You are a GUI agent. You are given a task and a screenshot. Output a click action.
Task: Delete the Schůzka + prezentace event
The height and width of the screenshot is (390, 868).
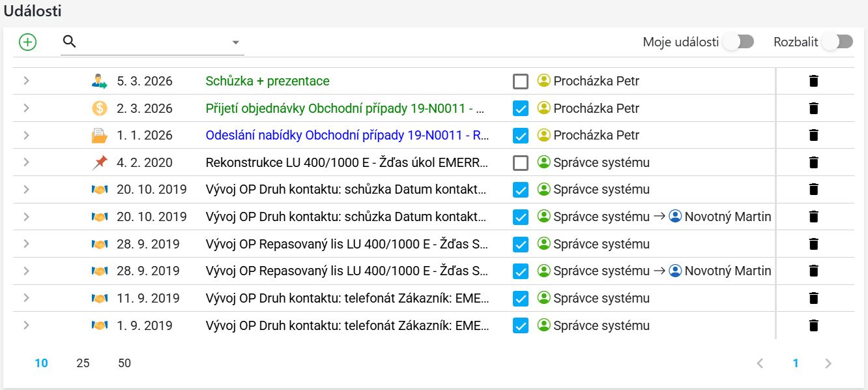(813, 81)
